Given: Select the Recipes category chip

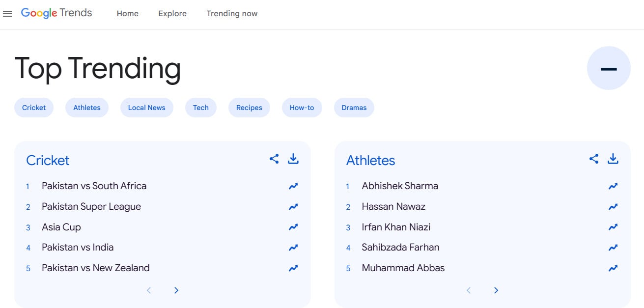Looking at the screenshot, I should (249, 108).
